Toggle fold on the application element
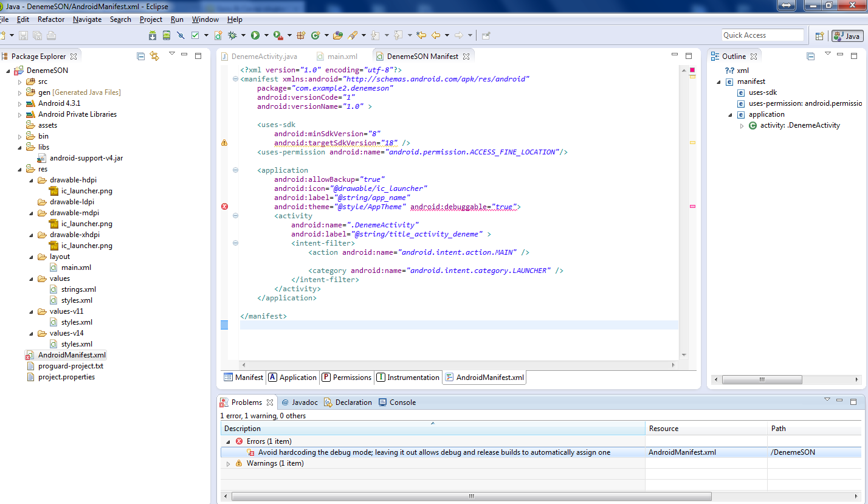 pos(235,170)
